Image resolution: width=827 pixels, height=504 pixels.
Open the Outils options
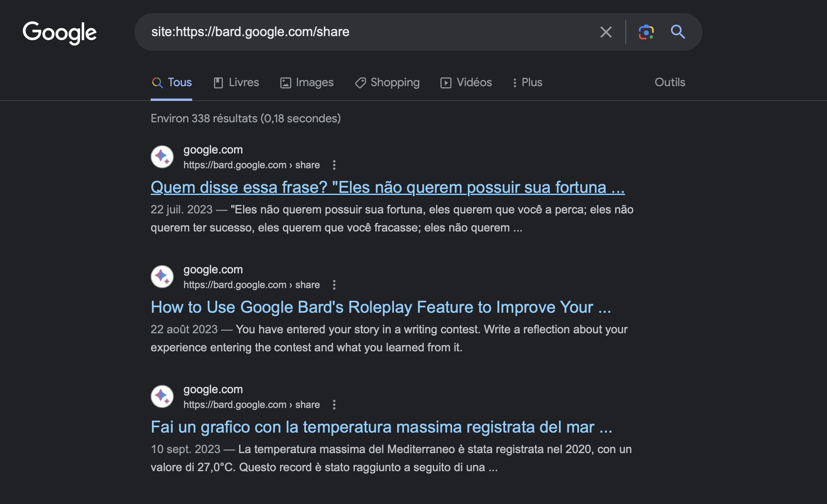pos(670,82)
